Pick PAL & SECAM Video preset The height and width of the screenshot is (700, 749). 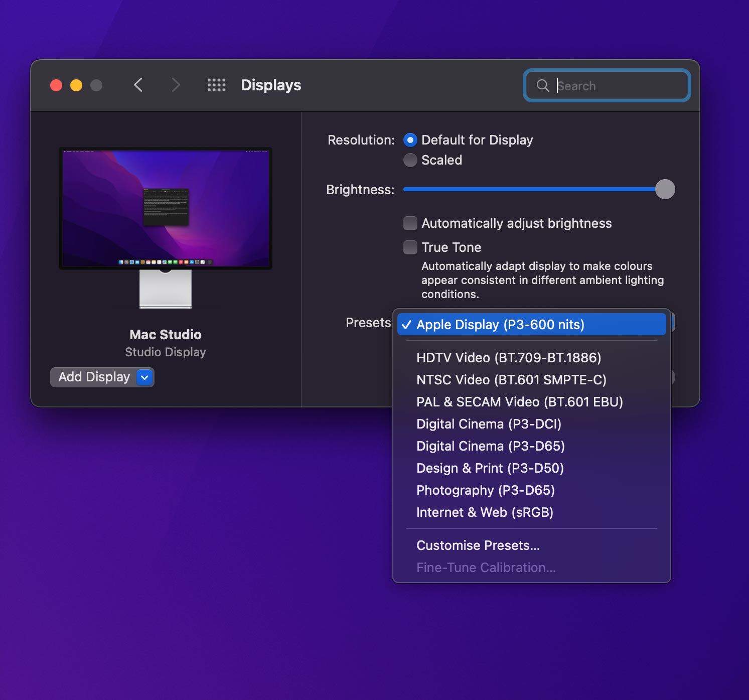tap(532, 402)
